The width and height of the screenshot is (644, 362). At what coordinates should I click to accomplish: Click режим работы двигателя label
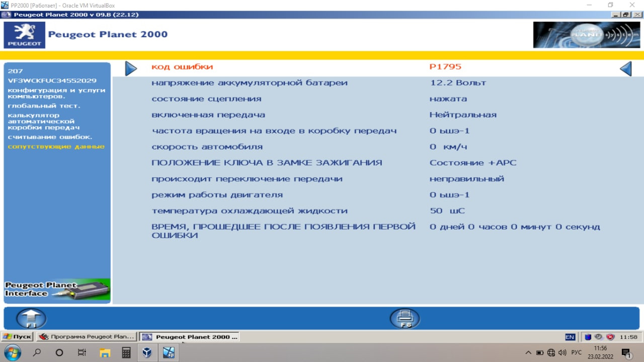[x=217, y=195]
